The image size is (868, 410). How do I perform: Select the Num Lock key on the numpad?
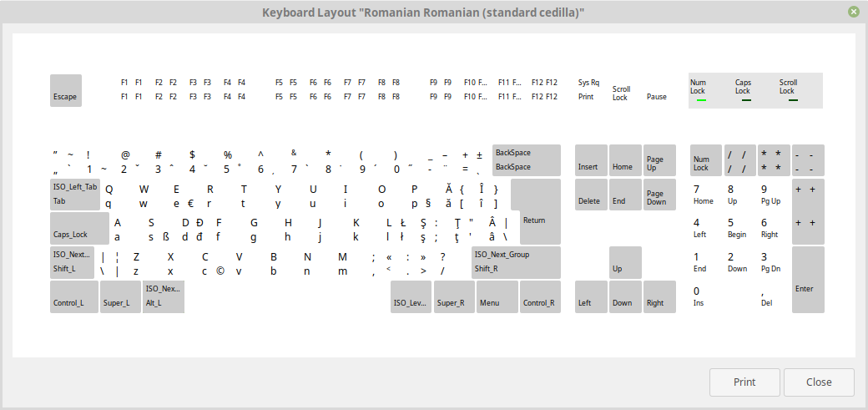click(x=705, y=159)
